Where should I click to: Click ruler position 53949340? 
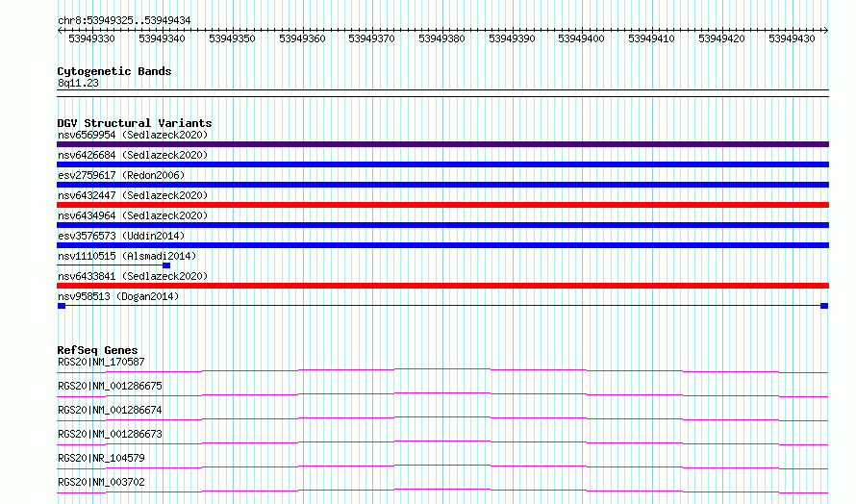click(163, 38)
